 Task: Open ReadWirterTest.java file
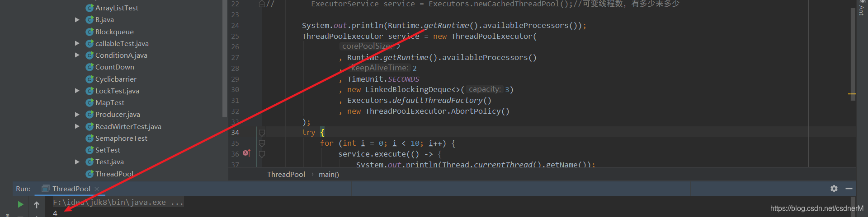[x=128, y=126]
